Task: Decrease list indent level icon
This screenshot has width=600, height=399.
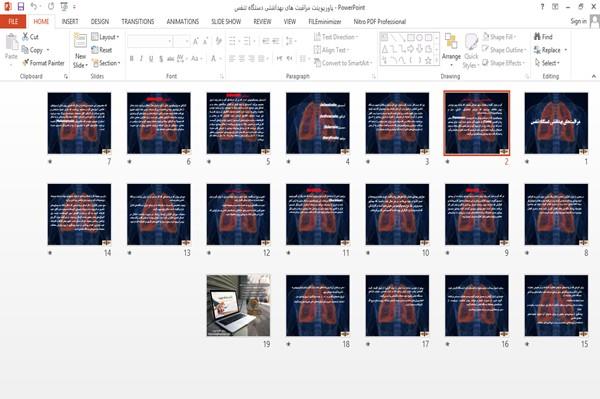Action: tap(266, 41)
